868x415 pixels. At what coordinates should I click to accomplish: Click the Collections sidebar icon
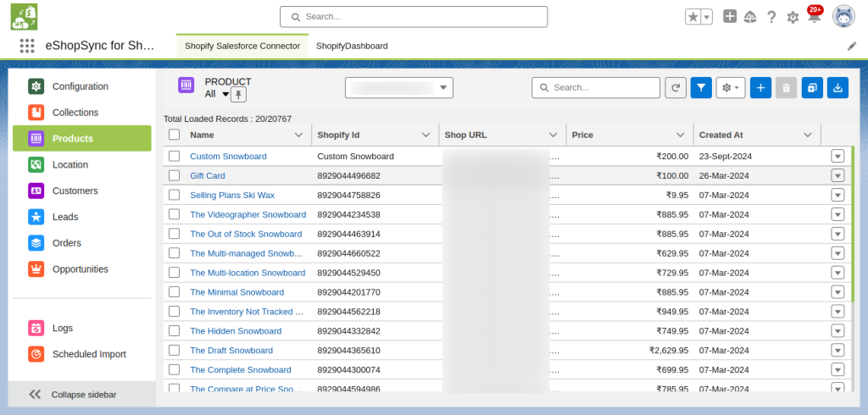click(36, 113)
